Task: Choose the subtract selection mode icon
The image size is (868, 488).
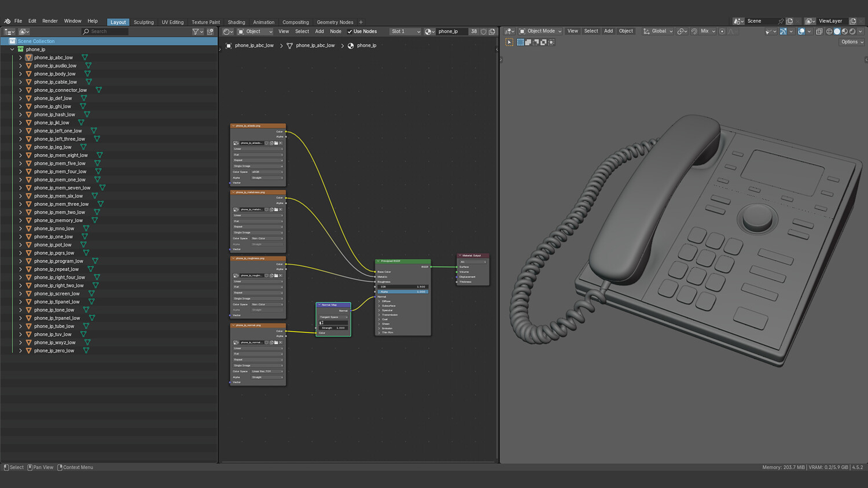Action: pos(535,42)
